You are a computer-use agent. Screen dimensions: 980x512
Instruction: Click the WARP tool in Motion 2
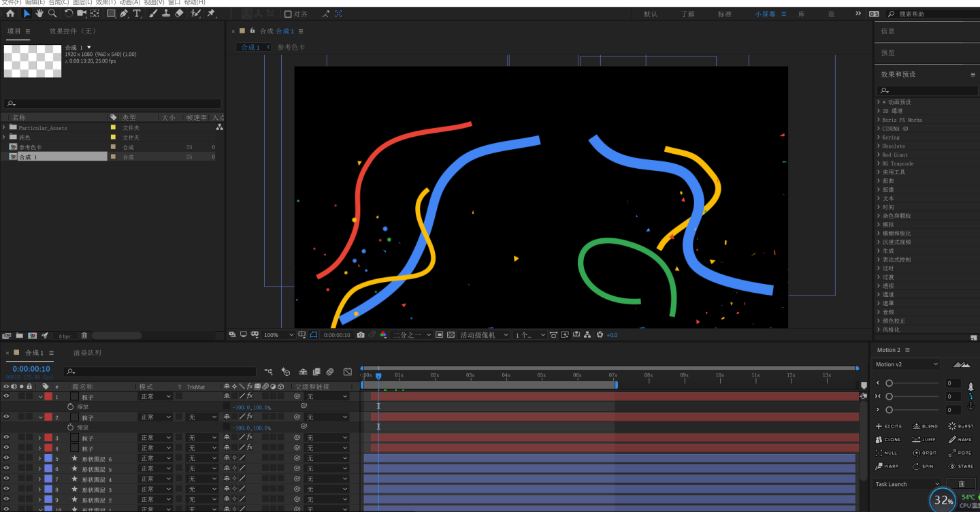[888, 466]
